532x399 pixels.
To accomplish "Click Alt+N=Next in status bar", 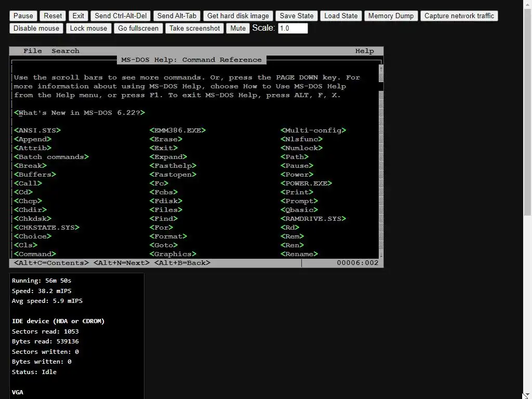I will (122, 263).
